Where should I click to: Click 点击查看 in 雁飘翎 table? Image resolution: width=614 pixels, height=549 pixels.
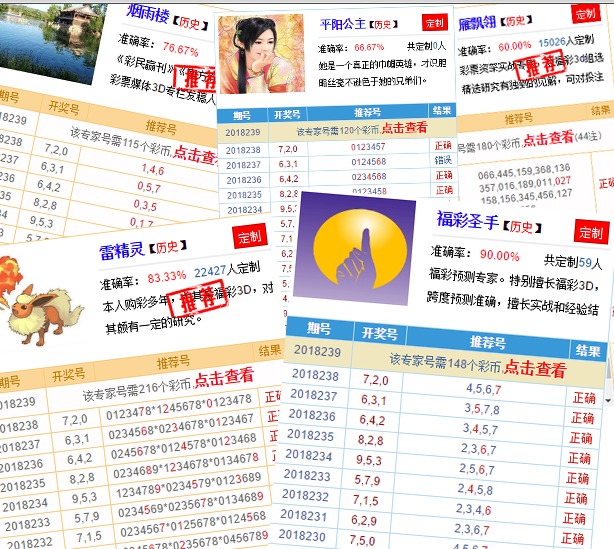click(548, 138)
